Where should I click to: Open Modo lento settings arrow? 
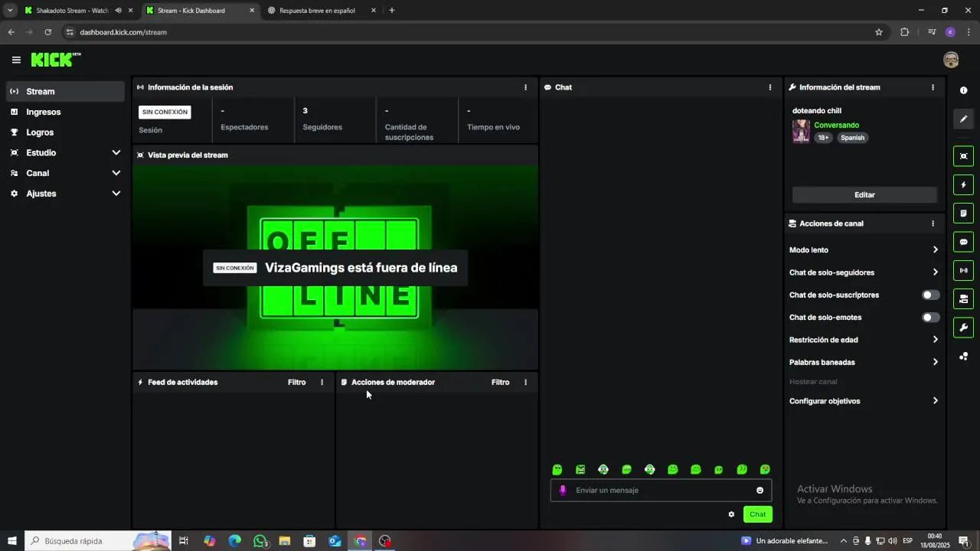click(935, 250)
